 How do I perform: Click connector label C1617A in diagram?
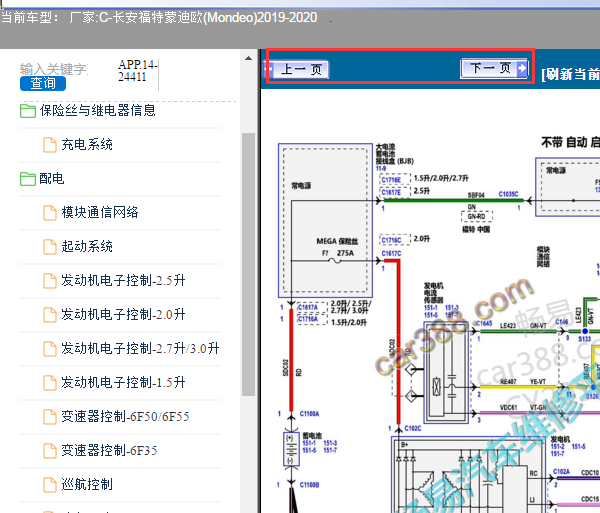click(x=308, y=307)
